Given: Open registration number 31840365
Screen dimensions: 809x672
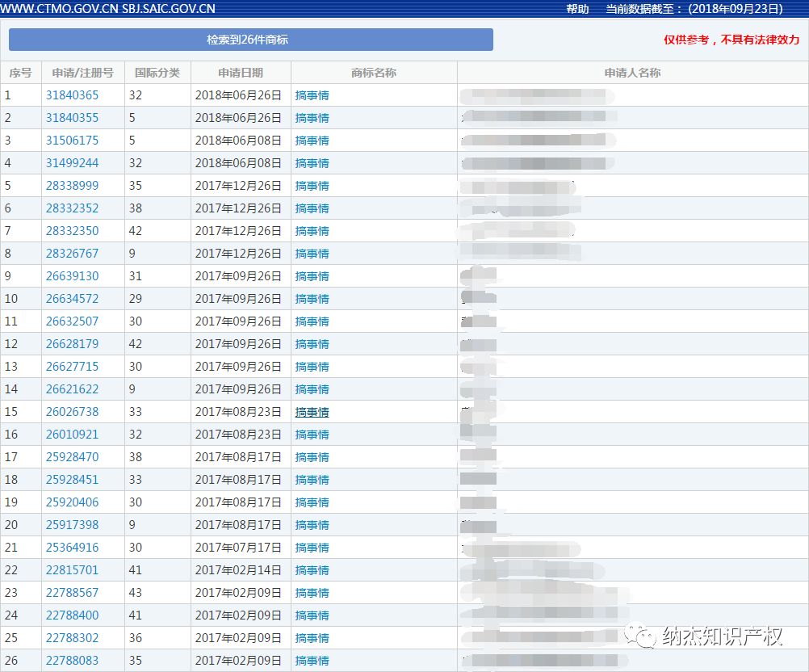Looking at the screenshot, I should [72, 95].
